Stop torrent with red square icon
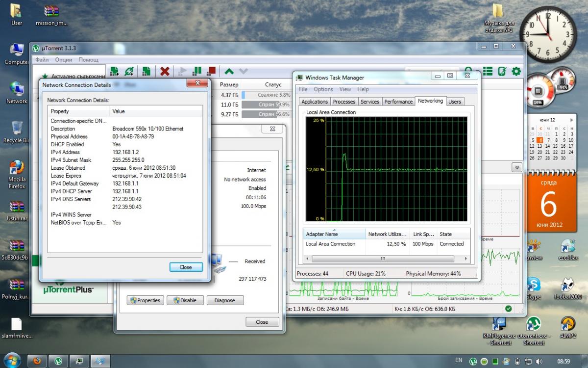Viewport: 588px width, 368px height. pos(211,72)
